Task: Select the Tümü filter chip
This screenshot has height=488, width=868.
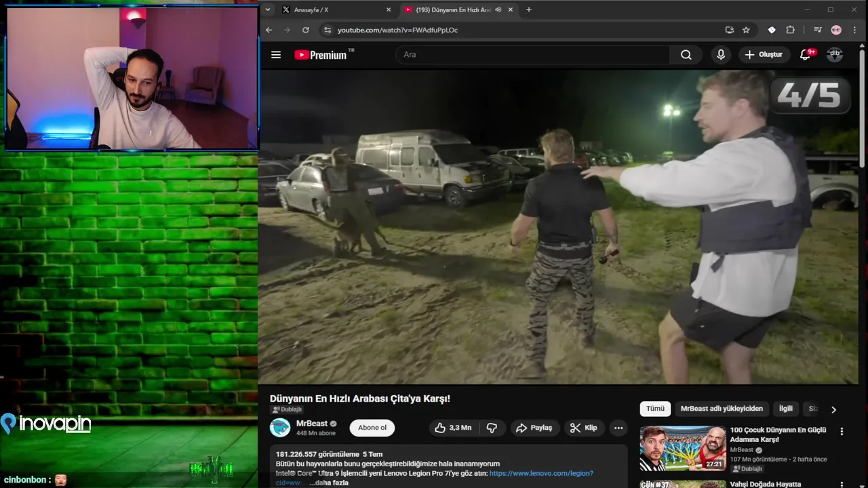Action: pos(655,409)
